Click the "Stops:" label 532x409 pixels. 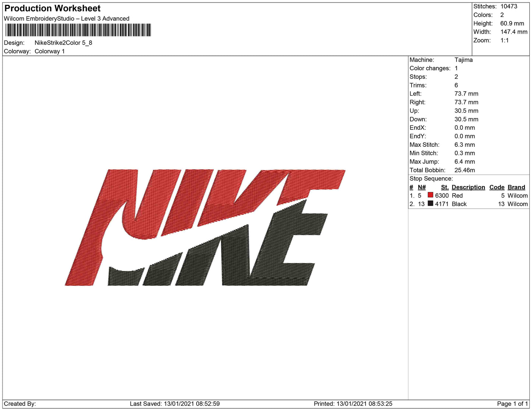pos(418,77)
